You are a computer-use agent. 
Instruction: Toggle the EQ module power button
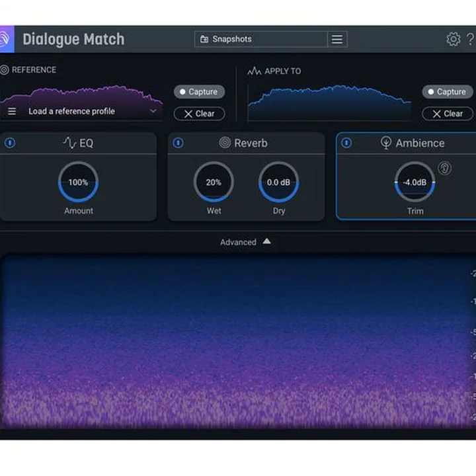point(10,143)
